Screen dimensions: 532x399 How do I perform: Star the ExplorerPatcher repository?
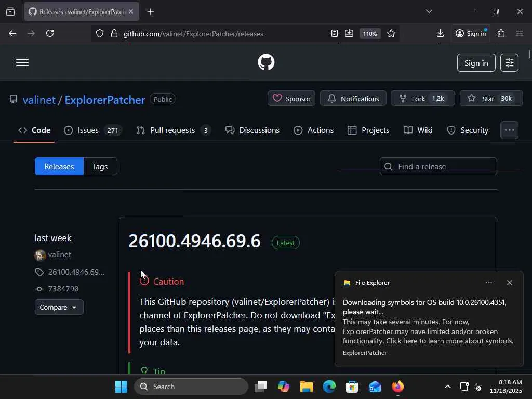click(491, 99)
